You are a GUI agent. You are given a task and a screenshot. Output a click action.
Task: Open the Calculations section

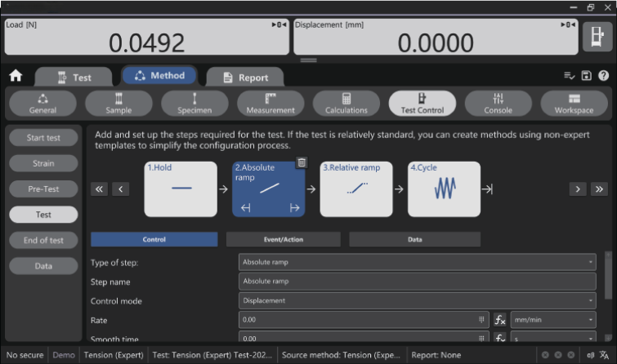pyautogui.click(x=347, y=104)
